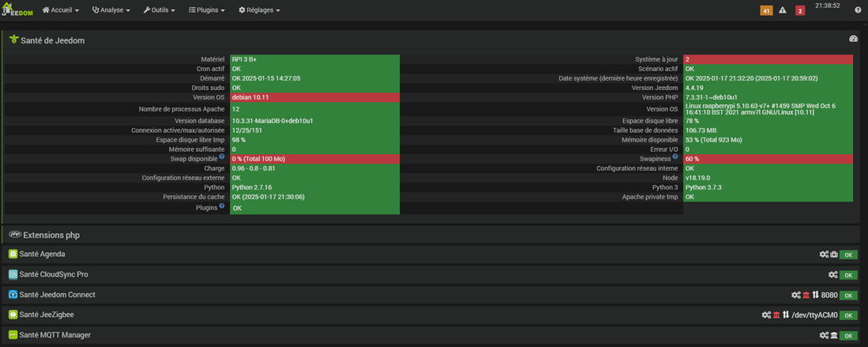Click help tooltip icon next to Swap disponible
The height and width of the screenshot is (347, 868).
(222, 157)
